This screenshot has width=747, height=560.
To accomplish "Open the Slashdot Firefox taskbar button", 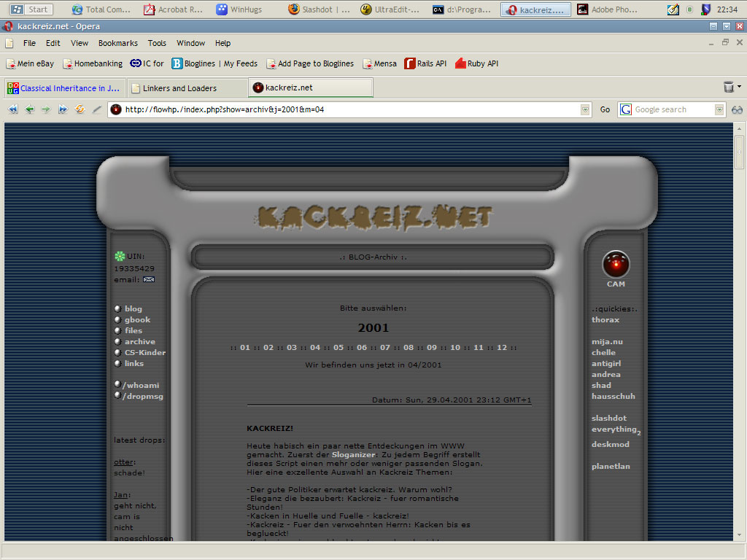I will [320, 9].
